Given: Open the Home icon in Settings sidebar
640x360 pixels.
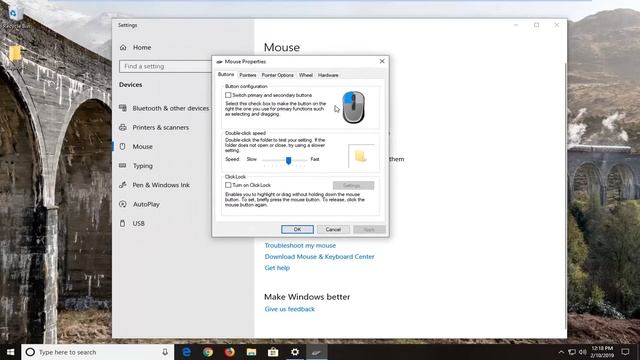Looking at the screenshot, I should 123,47.
